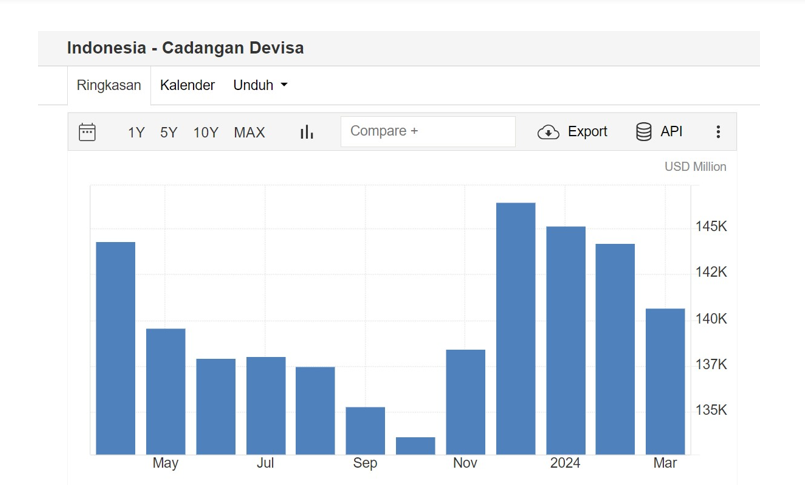Image resolution: width=805 pixels, height=485 pixels.
Task: Open the three-dot more options menu
Action: (718, 132)
